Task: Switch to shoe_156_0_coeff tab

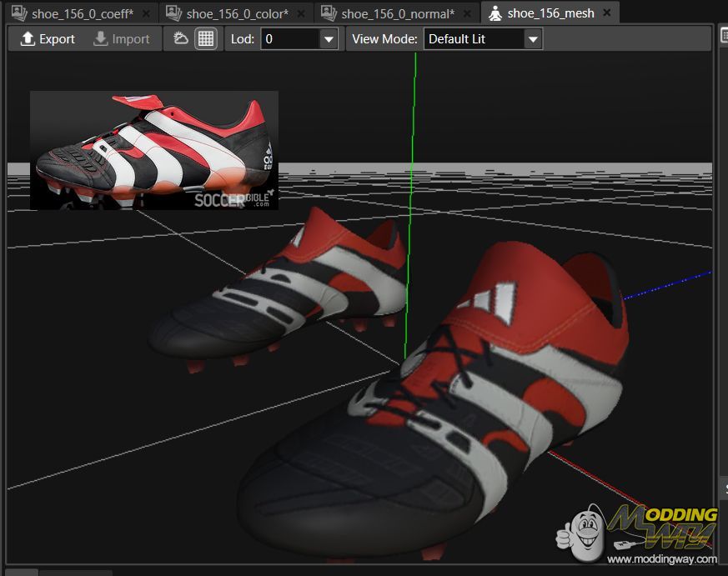Action: point(82,13)
